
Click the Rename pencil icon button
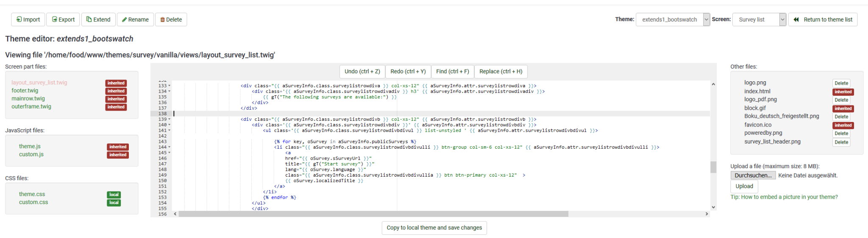tap(125, 19)
